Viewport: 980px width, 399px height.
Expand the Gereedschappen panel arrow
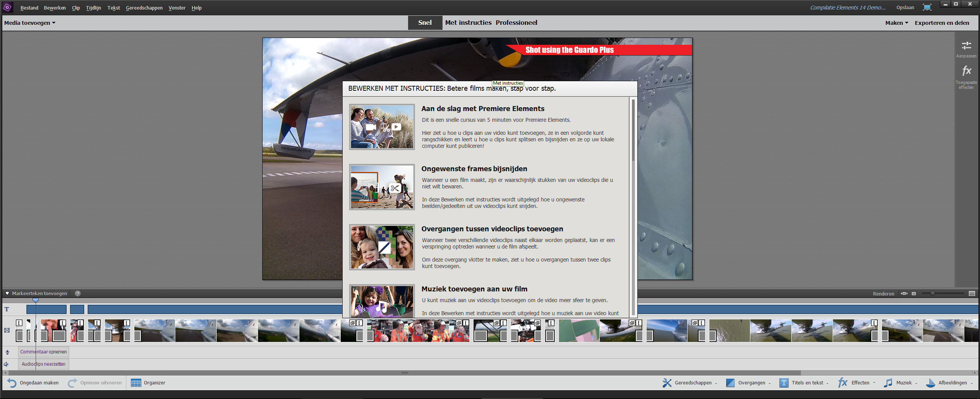716,383
